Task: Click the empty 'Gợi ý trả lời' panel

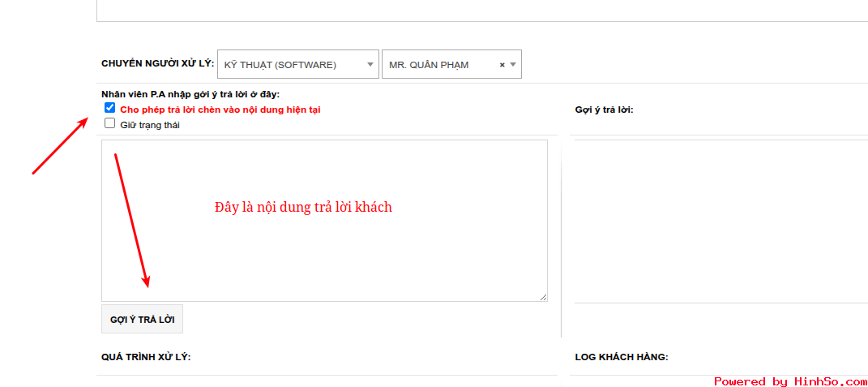Action: (720, 219)
